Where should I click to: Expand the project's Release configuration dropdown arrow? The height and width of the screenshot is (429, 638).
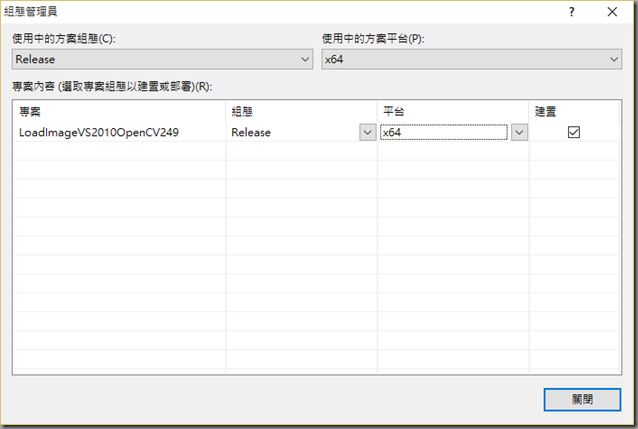[x=367, y=133]
